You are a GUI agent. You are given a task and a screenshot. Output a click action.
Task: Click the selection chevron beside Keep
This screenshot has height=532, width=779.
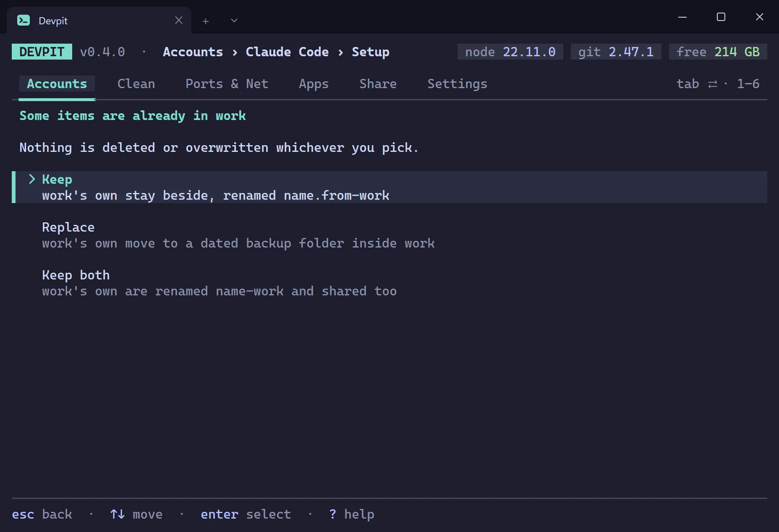coord(32,179)
